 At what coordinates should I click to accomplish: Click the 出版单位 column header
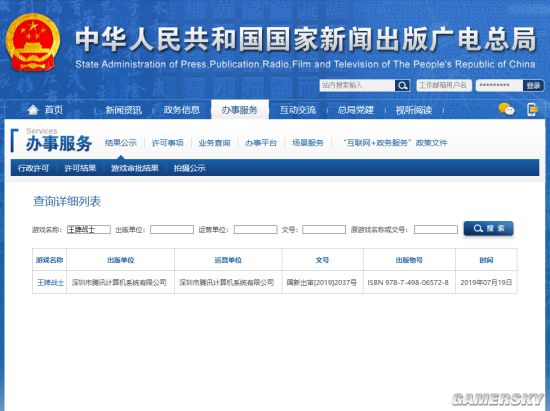click(121, 260)
